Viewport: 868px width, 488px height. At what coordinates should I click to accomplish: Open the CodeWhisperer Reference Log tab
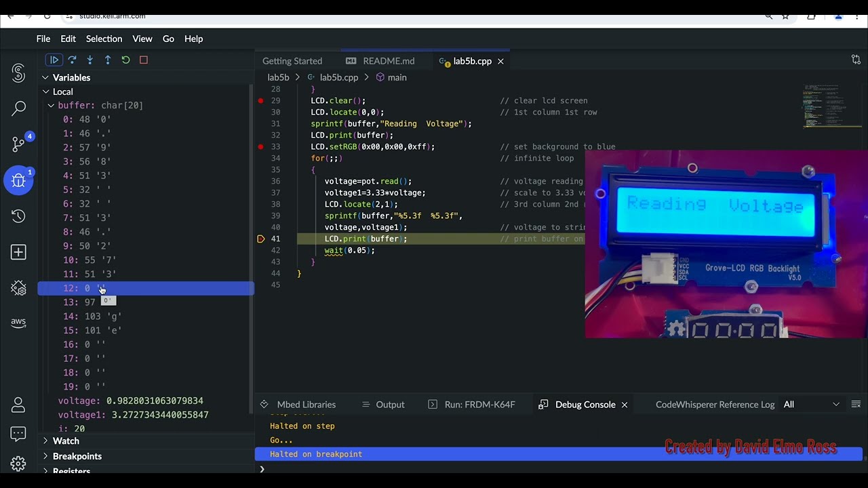tap(715, 405)
